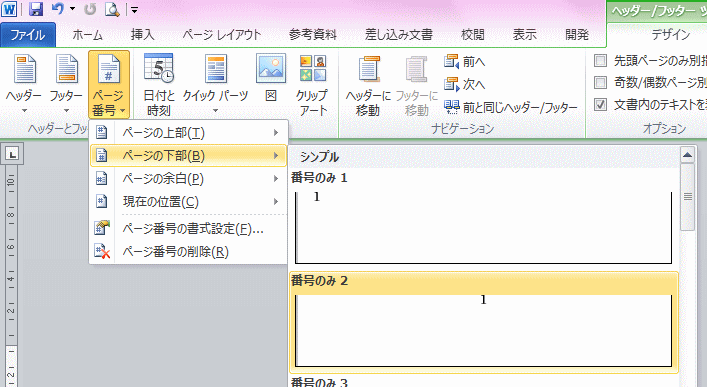
Task: Click the ページの上部 page icon
Action: (102, 132)
